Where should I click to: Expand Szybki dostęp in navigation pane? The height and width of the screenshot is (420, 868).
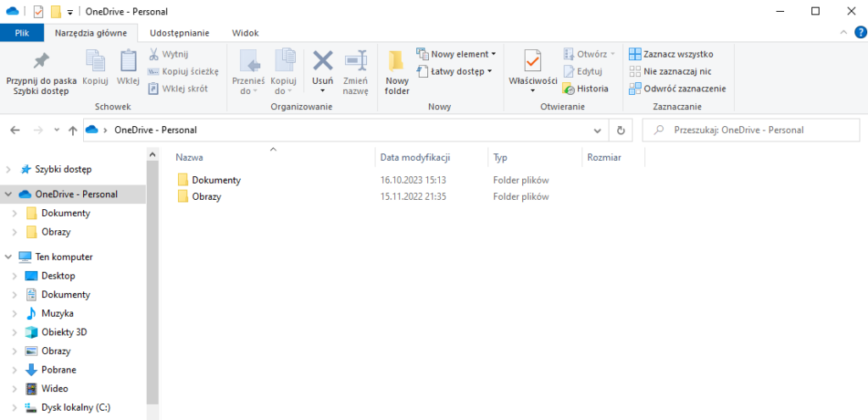8,169
